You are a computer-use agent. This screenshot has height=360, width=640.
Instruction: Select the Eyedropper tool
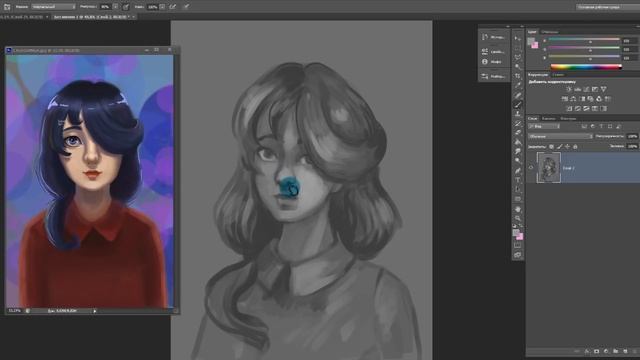coord(518,85)
